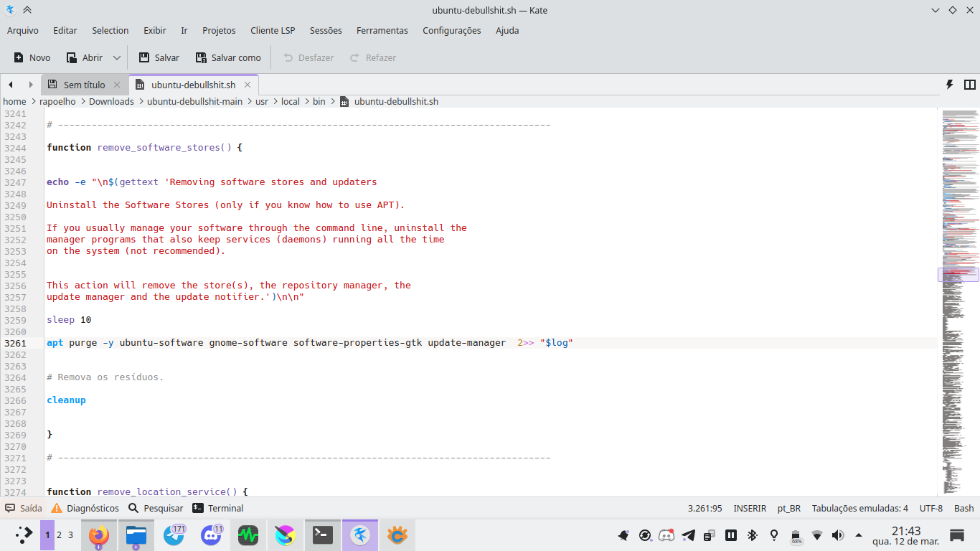Open the Exibir menu
The image size is (980, 551).
[155, 30]
